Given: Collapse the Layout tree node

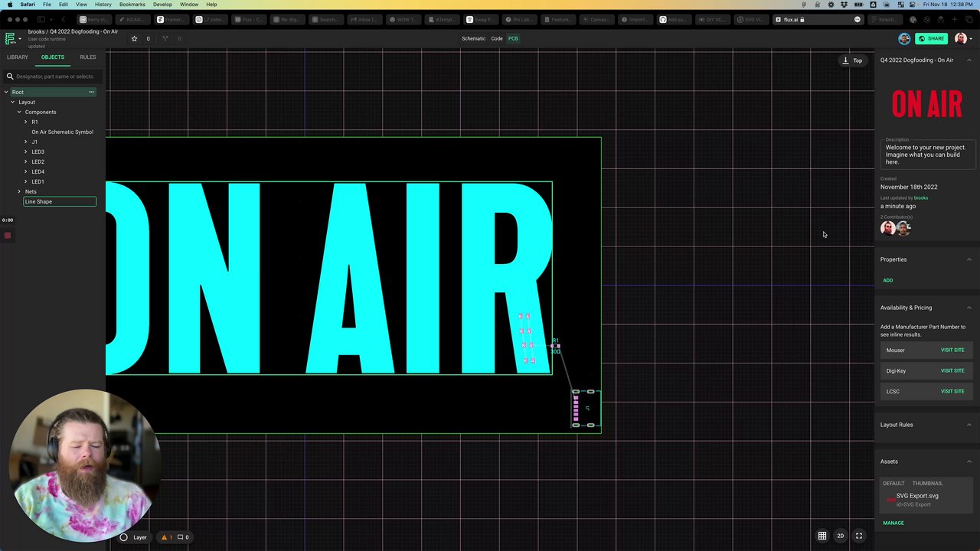Looking at the screenshot, I should (x=12, y=102).
